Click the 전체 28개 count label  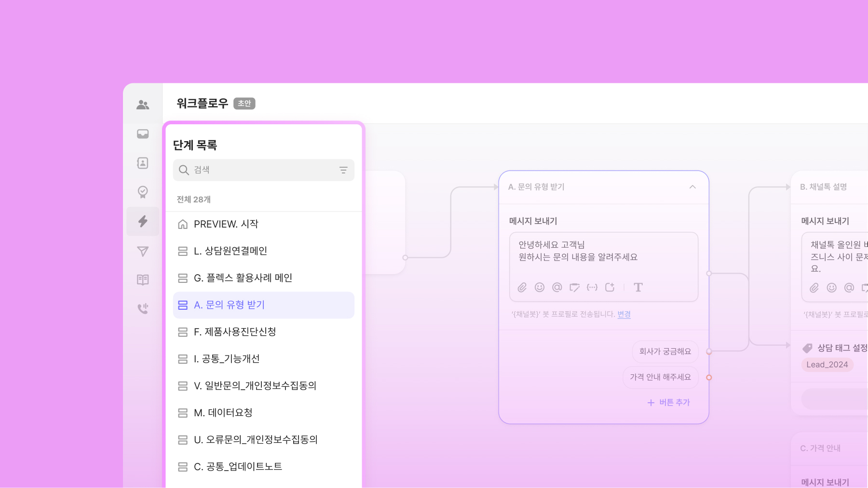point(194,199)
